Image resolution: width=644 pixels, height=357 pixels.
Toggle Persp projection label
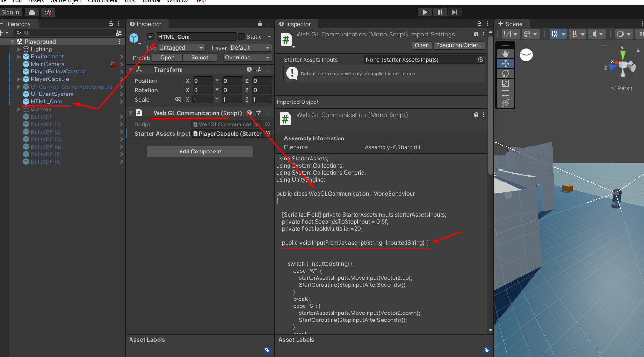pyautogui.click(x=622, y=88)
